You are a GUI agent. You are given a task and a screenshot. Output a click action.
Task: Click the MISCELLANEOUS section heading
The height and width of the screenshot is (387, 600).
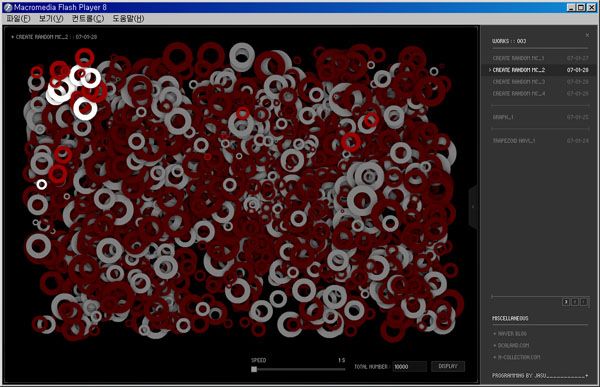click(x=510, y=318)
